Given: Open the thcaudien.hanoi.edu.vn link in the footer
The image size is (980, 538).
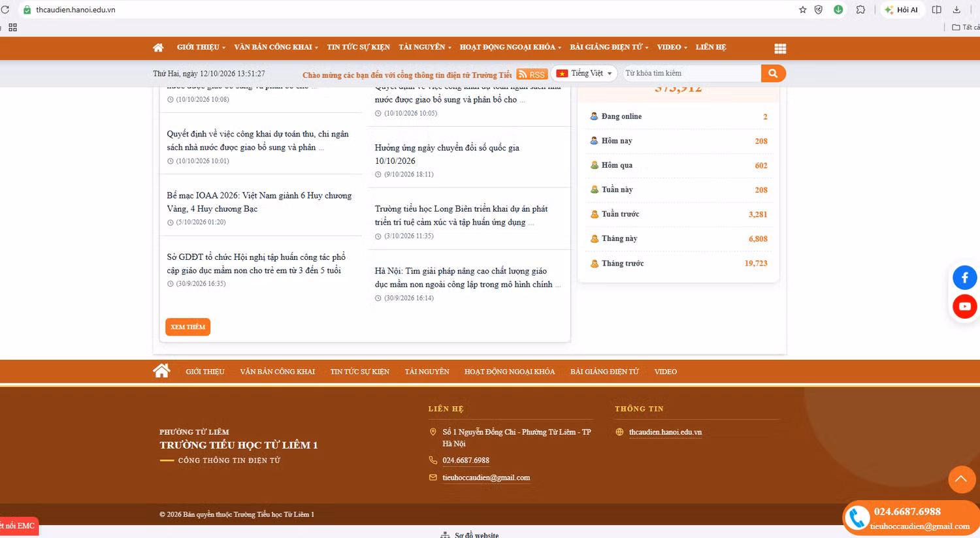Looking at the screenshot, I should pyautogui.click(x=665, y=432).
